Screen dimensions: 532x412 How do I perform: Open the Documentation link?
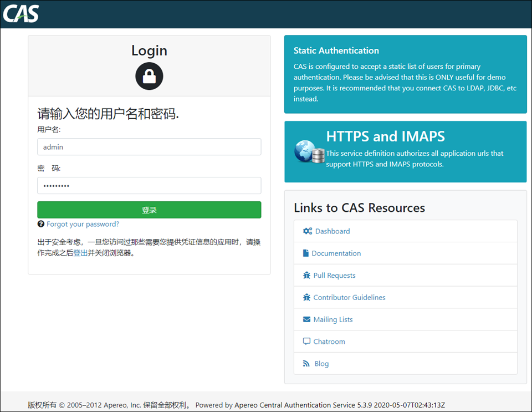tap(336, 253)
